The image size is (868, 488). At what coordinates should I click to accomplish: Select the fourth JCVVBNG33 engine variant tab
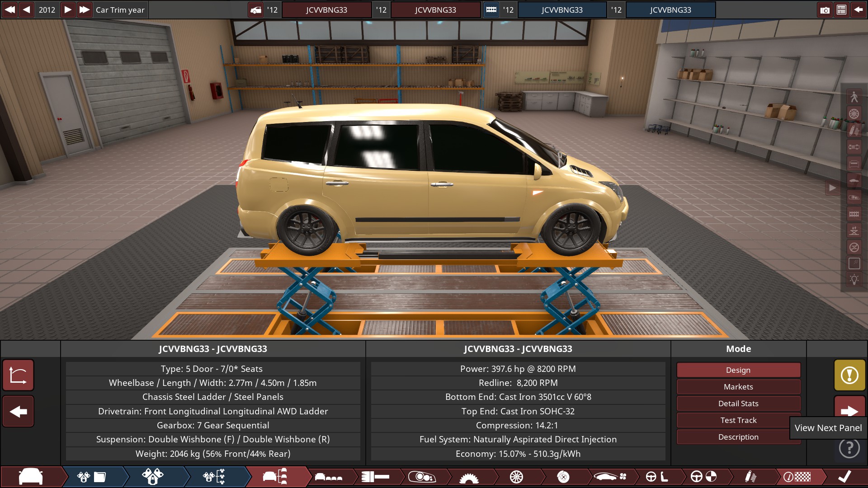click(x=670, y=10)
